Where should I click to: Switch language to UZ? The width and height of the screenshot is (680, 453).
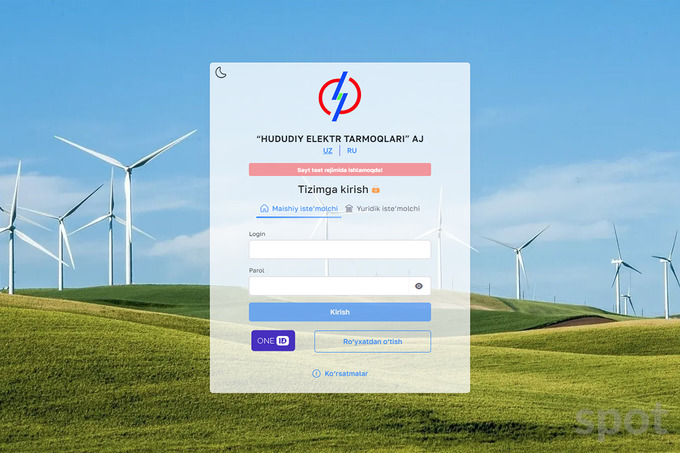pos(328,150)
